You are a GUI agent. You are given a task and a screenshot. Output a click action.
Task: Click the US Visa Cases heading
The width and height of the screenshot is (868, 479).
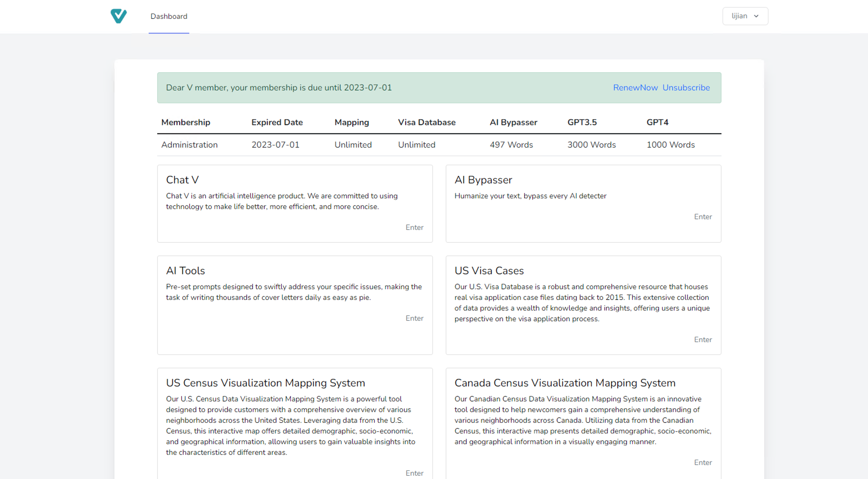coord(489,271)
